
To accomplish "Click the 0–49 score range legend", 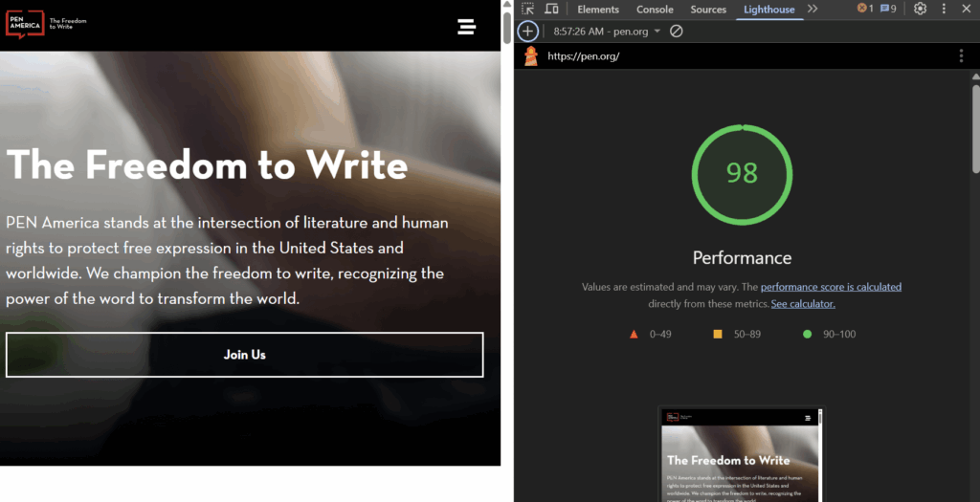I will (x=651, y=334).
